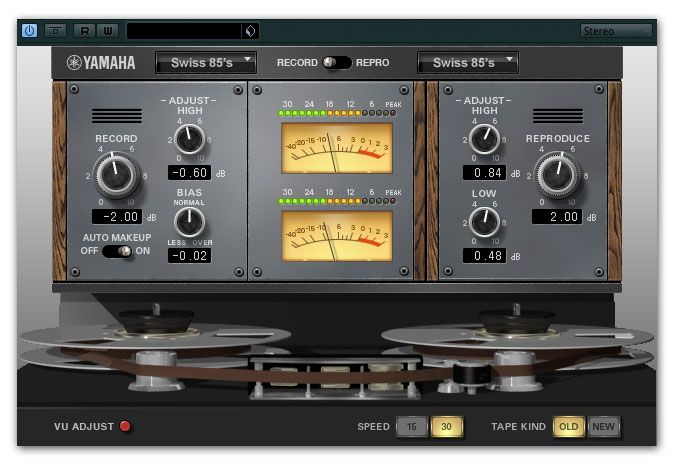The height and width of the screenshot is (467, 674).
Task: Open the Stereo channel dropdown
Action: point(616,31)
